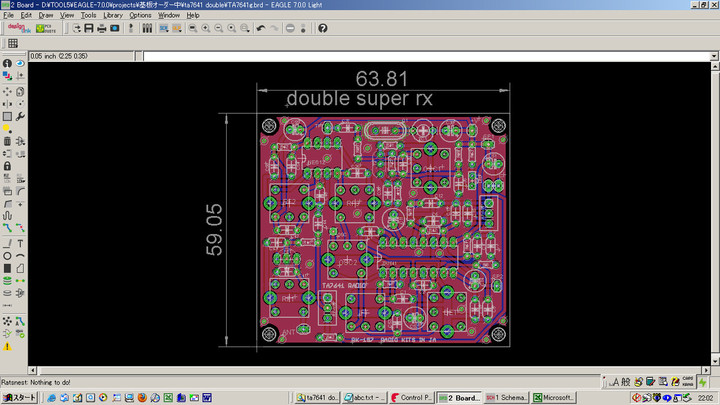Viewport: 720px width, 405px height.
Task: Open the Library menu
Action: [113, 16]
